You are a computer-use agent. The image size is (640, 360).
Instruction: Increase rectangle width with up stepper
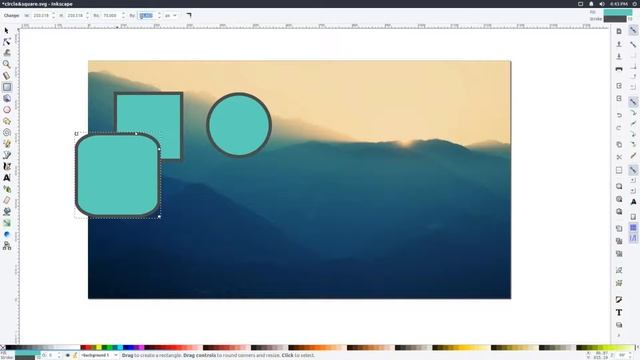53,14
